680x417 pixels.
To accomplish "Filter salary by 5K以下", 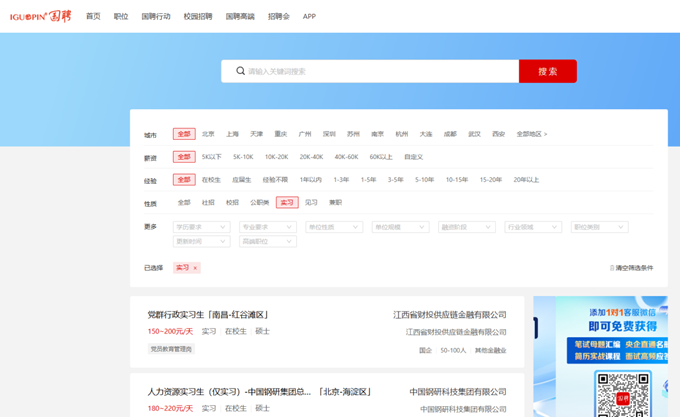I will 212,157.
